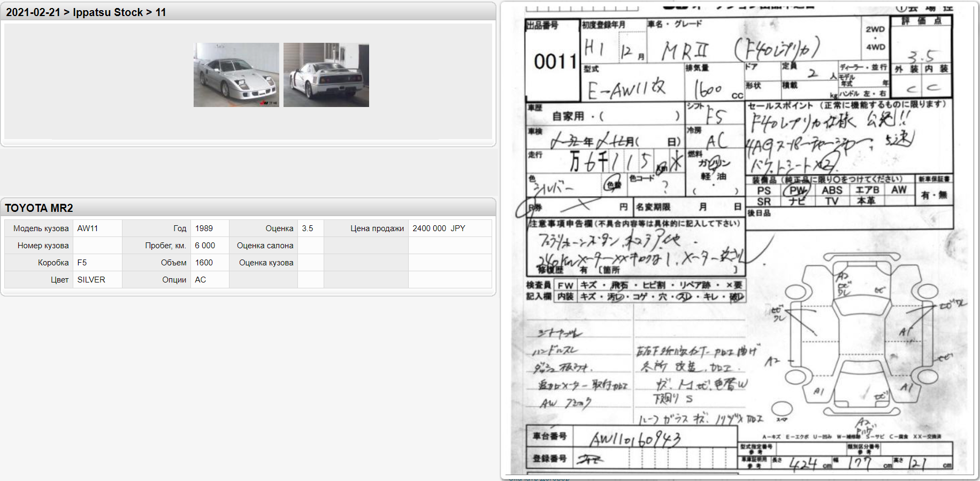Select the year value '1989'

click(204, 228)
